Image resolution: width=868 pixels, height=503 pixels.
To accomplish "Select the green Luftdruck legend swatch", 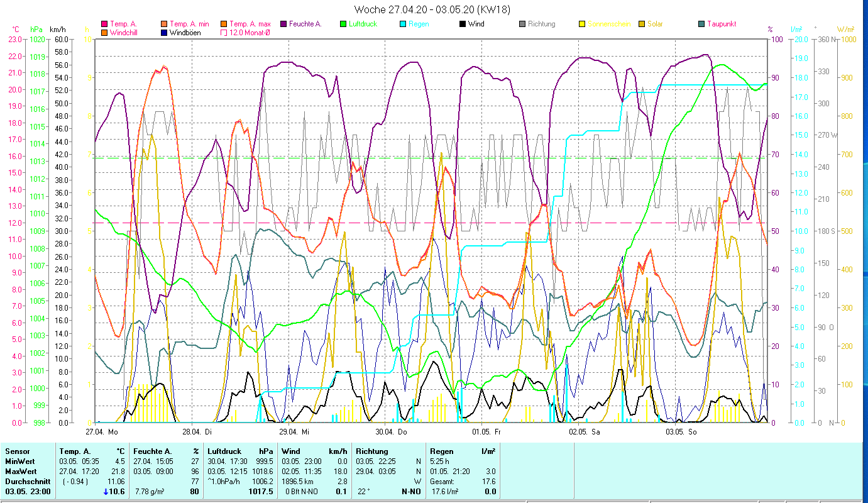I will tap(343, 25).
